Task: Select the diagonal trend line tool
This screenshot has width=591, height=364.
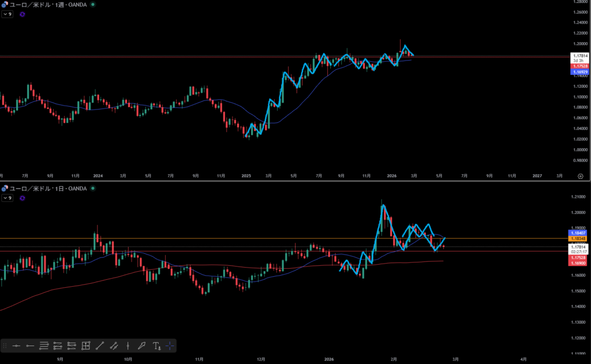Action: [x=100, y=346]
